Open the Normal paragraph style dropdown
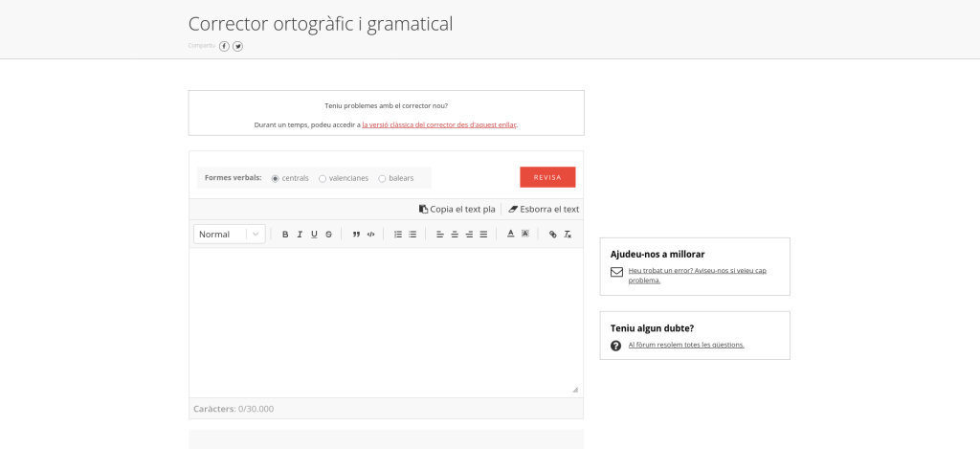Viewport: 980px width, 449px height. (x=230, y=235)
